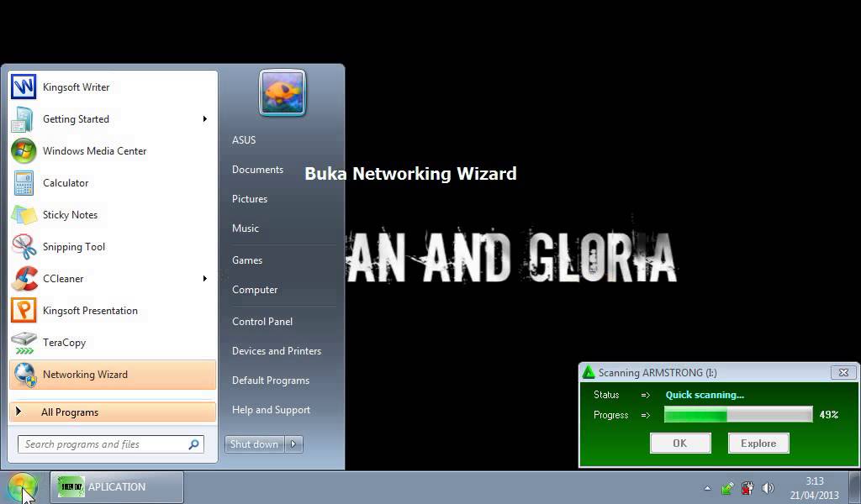Open the Networking Wizard globe icon
Image resolution: width=861 pixels, height=504 pixels.
pos(24,374)
